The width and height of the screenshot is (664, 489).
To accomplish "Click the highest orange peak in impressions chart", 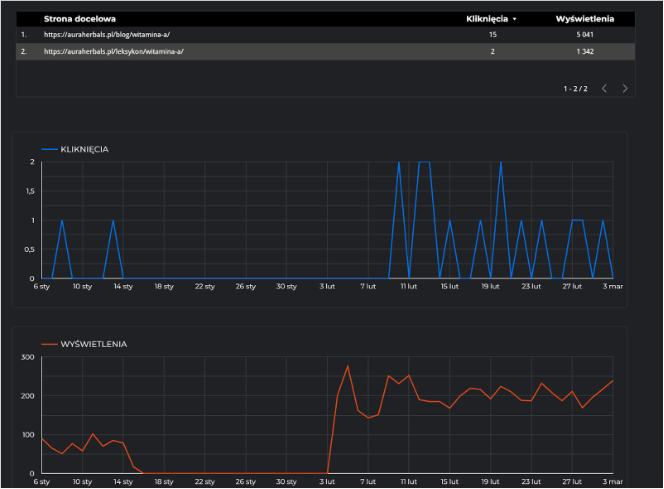I will coord(348,366).
